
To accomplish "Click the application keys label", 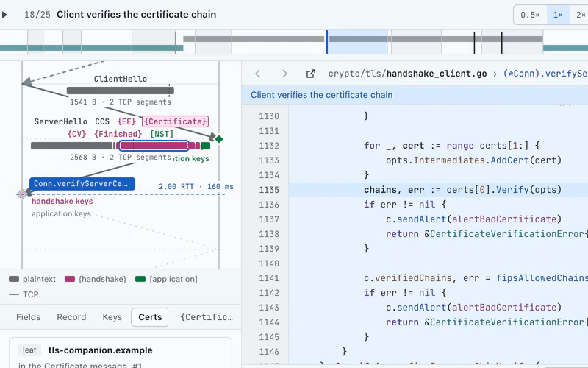I will tap(61, 213).
